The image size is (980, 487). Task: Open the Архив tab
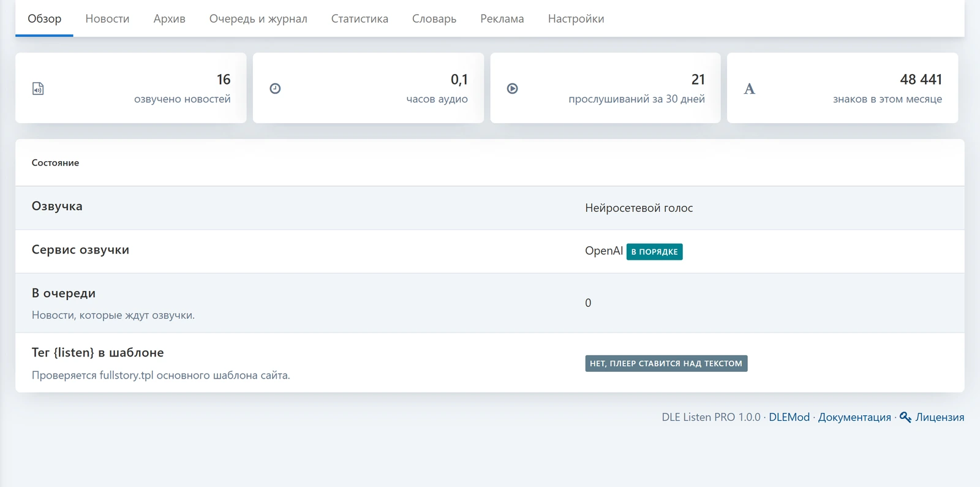pos(169,19)
